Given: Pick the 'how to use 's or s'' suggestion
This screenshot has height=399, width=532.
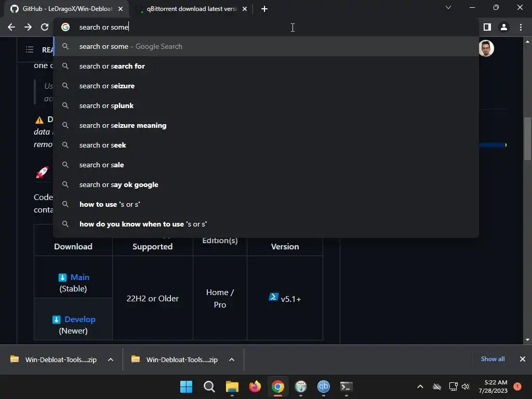Looking at the screenshot, I should [266, 204].
